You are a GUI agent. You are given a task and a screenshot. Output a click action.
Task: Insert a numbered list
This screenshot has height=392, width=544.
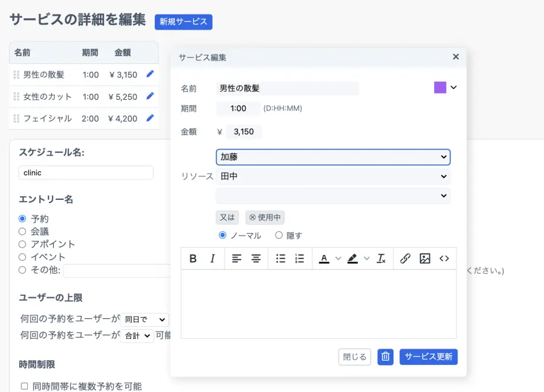(299, 259)
